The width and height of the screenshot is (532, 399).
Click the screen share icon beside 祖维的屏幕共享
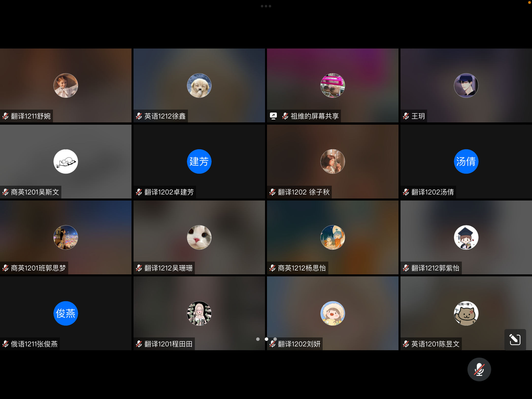pyautogui.click(x=273, y=116)
